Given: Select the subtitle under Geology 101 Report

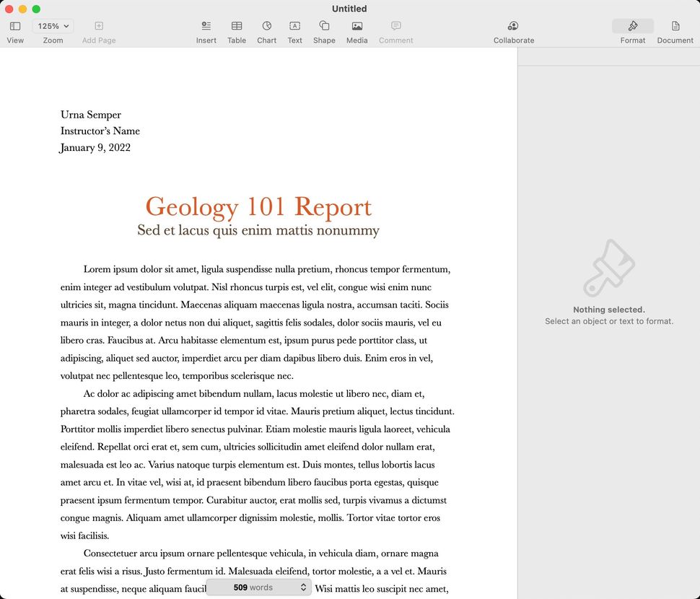Looking at the screenshot, I should click(258, 229).
